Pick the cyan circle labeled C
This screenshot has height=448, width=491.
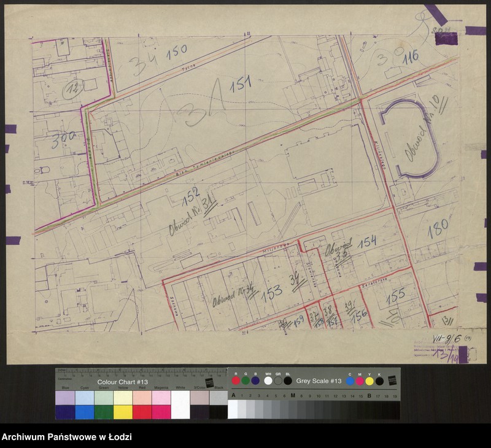point(350,381)
